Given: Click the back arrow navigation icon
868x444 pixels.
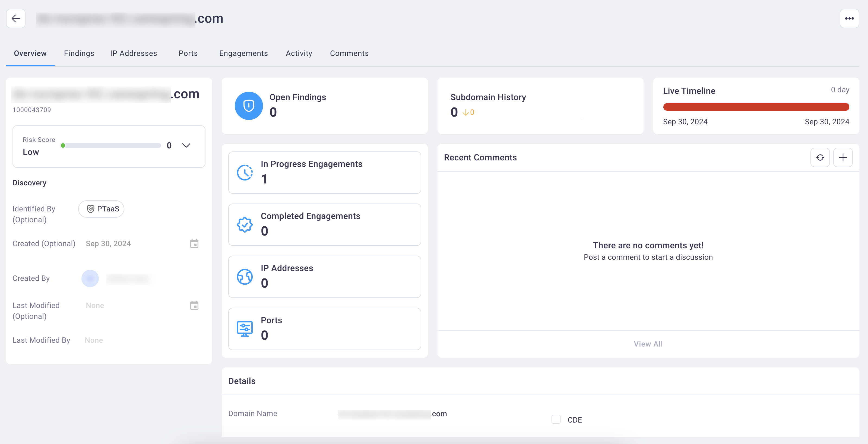Looking at the screenshot, I should point(15,18).
